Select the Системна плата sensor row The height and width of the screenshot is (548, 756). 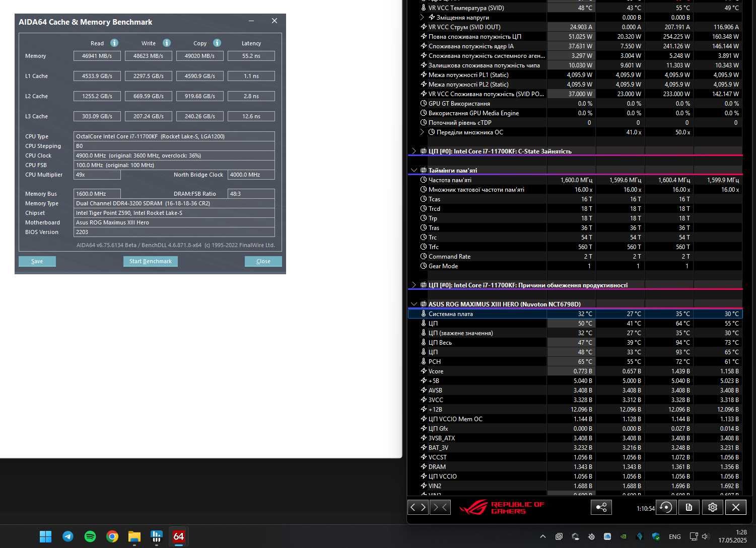pos(575,314)
